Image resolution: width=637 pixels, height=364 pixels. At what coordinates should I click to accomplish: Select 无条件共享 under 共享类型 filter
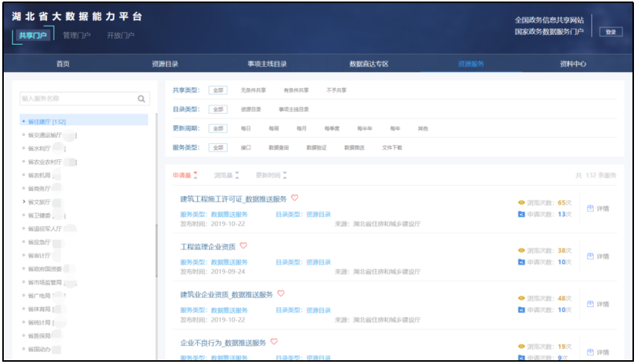[x=253, y=90]
